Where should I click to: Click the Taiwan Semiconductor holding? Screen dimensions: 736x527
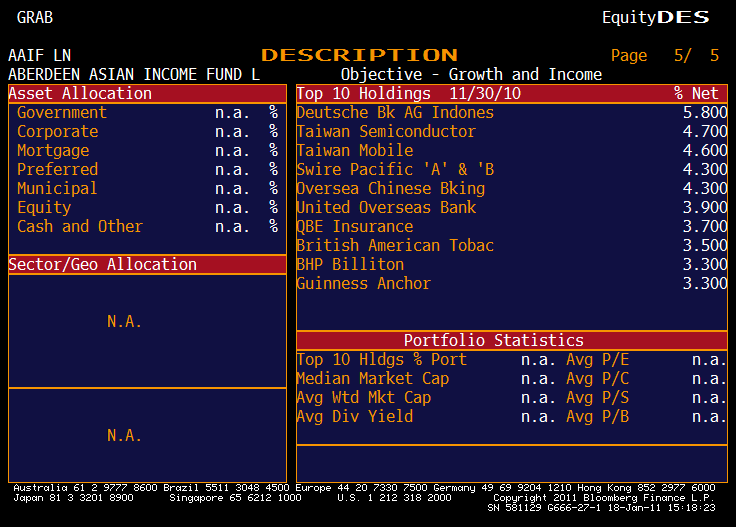tap(385, 132)
